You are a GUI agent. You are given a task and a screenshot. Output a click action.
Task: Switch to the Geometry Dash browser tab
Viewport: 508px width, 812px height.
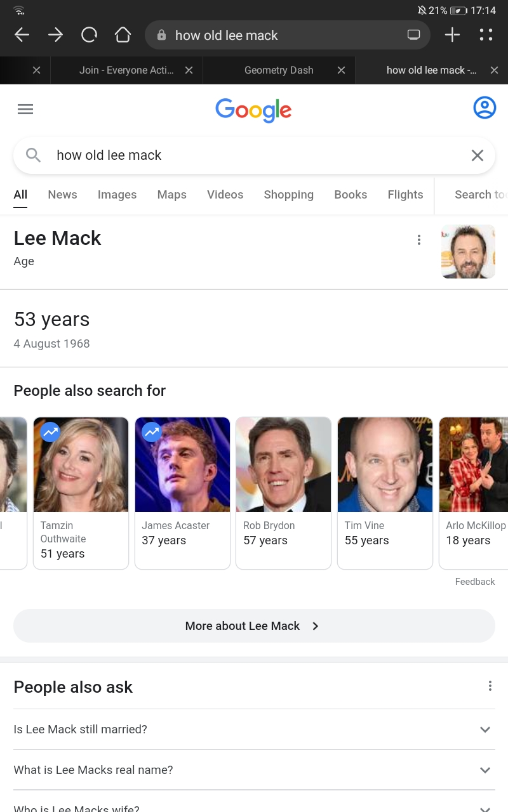point(278,70)
